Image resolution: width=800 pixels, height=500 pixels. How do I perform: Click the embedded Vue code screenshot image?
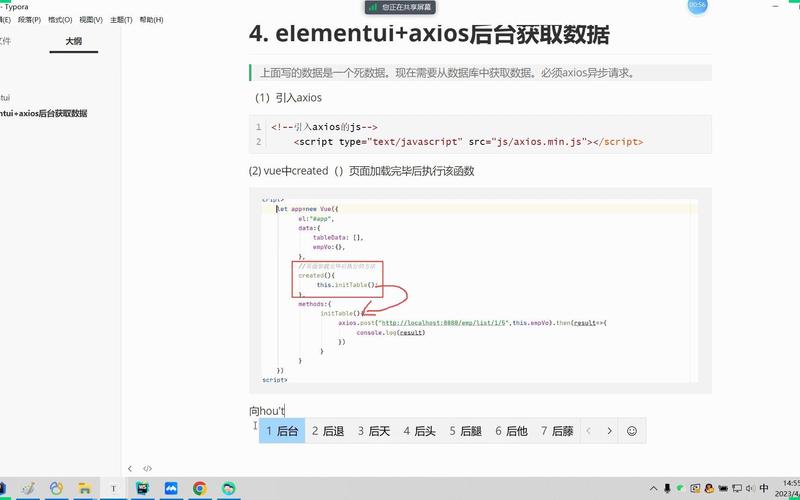[x=480, y=290]
